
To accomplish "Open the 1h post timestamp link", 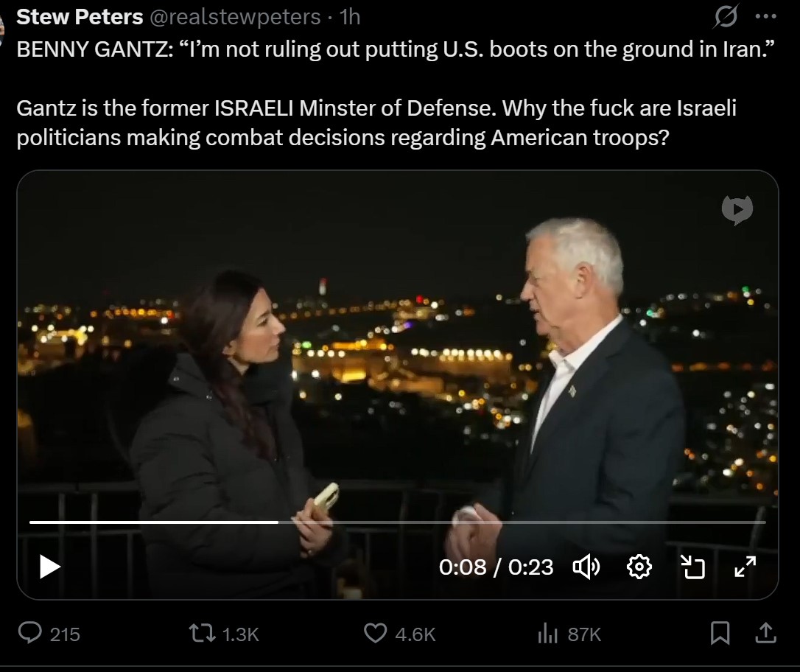I will click(350, 17).
